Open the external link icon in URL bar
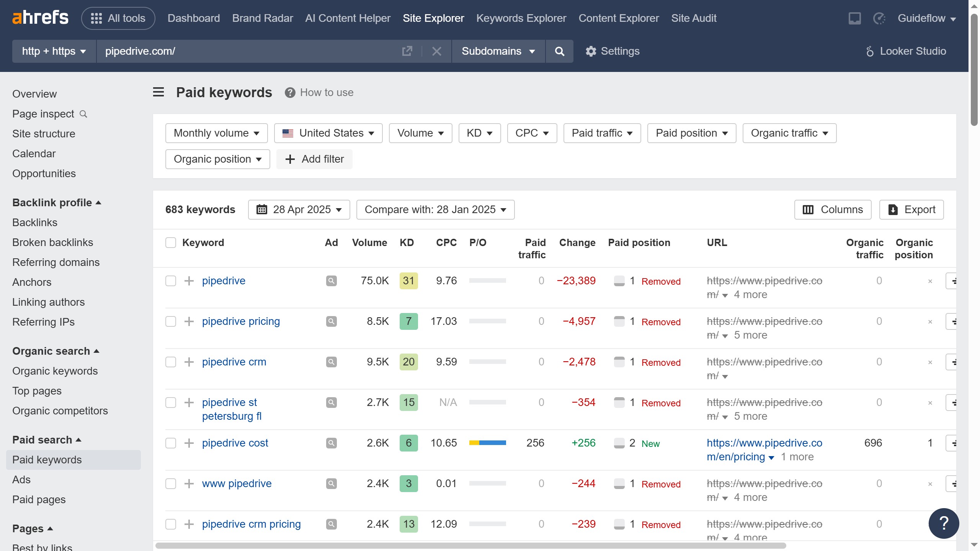Image resolution: width=980 pixels, height=551 pixels. point(407,51)
